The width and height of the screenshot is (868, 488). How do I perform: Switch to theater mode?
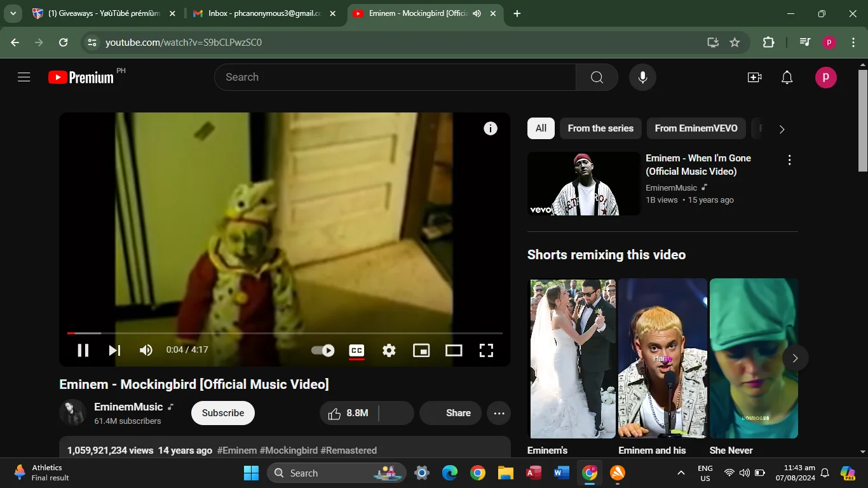point(454,350)
